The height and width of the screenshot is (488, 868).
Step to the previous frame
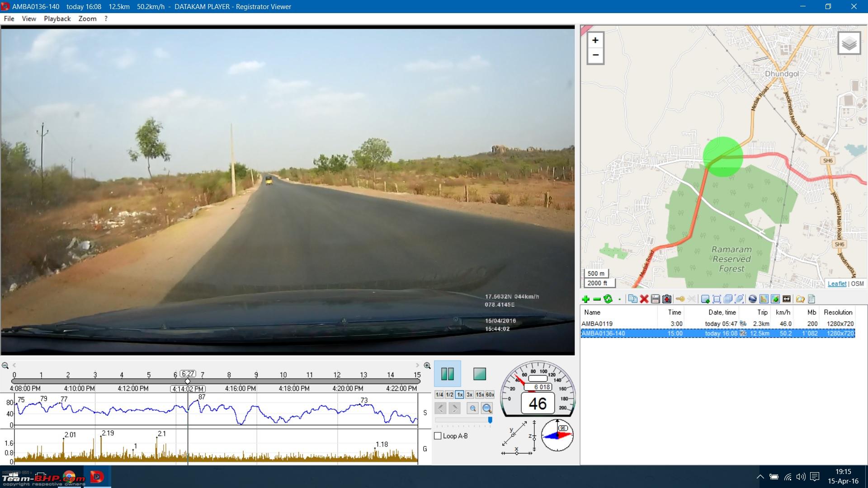pos(440,408)
